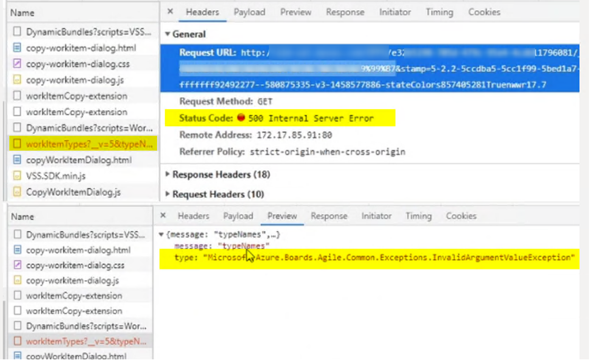
Task: Expand the Response Headers section
Action: tap(168, 174)
